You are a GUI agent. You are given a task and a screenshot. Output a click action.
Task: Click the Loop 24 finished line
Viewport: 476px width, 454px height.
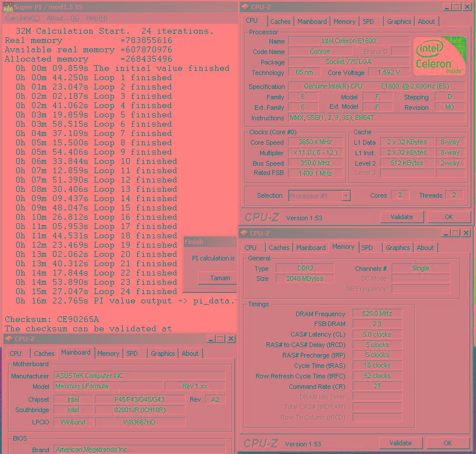97,291
